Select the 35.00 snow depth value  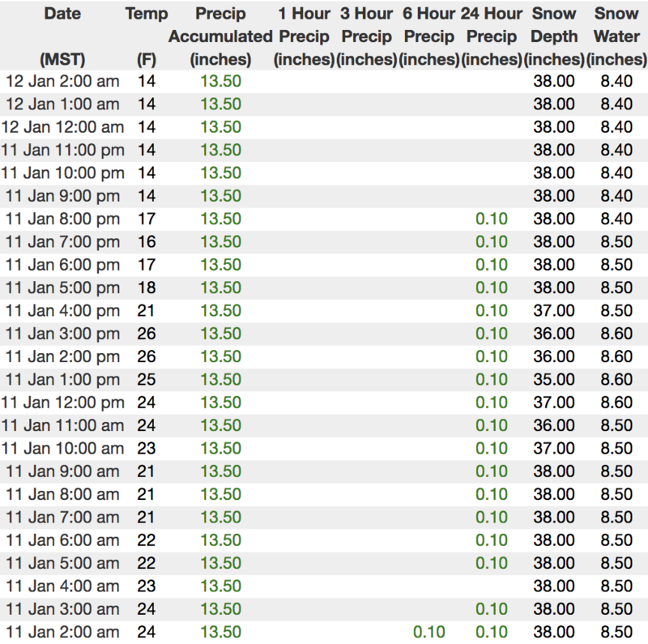tap(554, 379)
